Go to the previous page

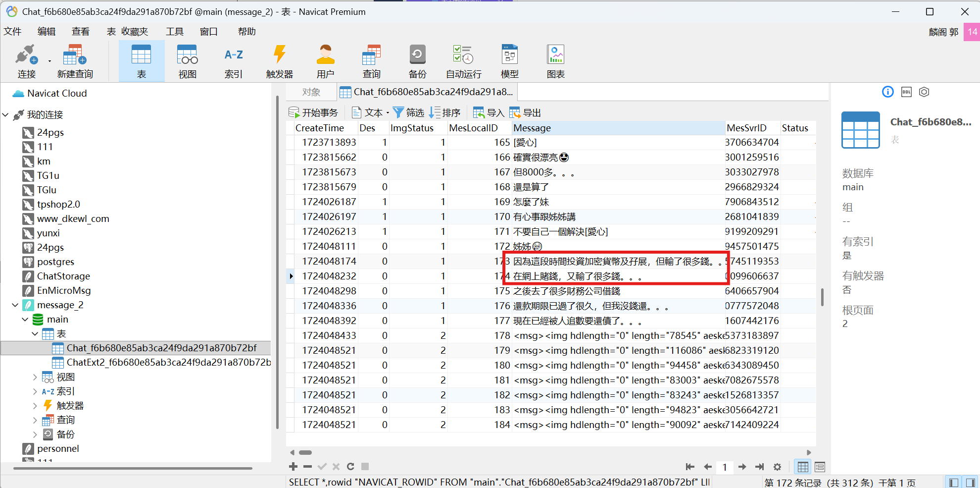[x=708, y=467]
